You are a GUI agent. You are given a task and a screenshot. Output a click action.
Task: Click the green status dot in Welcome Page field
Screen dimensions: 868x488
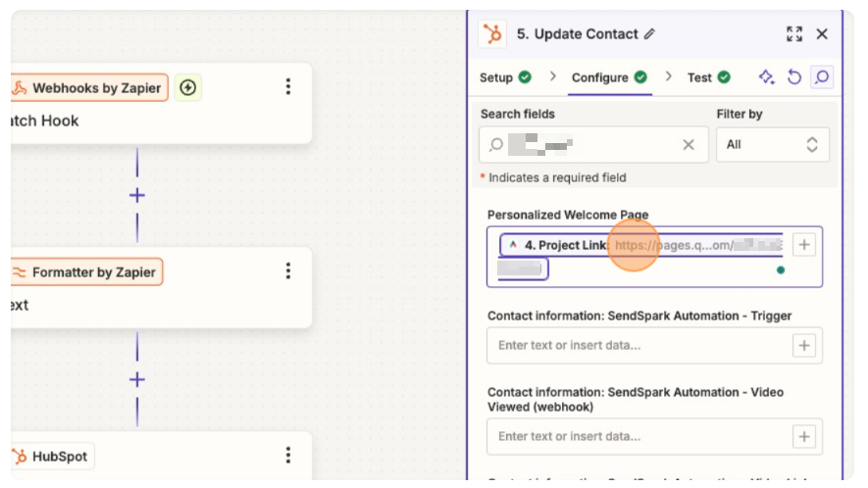781,270
